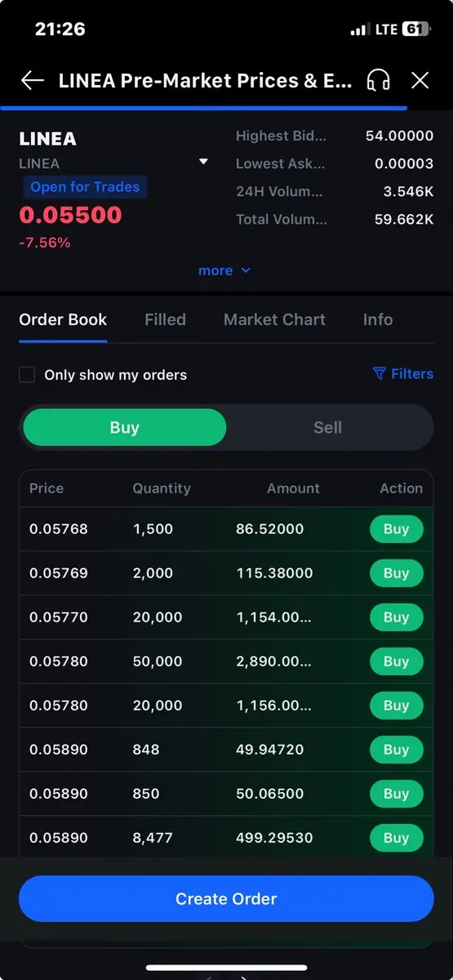The image size is (453, 980).
Task: Open the Filled tab
Action: click(165, 319)
